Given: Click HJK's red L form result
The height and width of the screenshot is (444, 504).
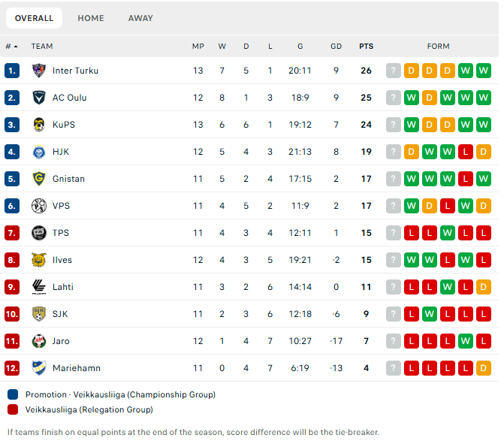Looking at the screenshot, I should pyautogui.click(x=465, y=152).
